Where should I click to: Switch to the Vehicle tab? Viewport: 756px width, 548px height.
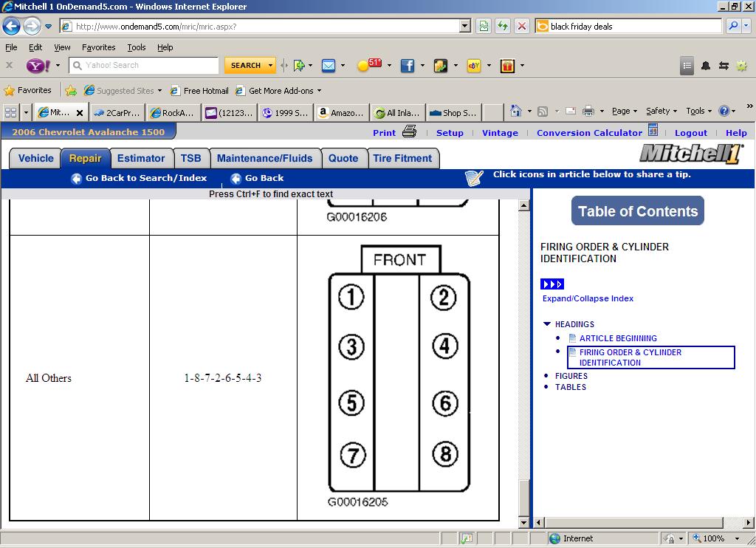tap(35, 159)
